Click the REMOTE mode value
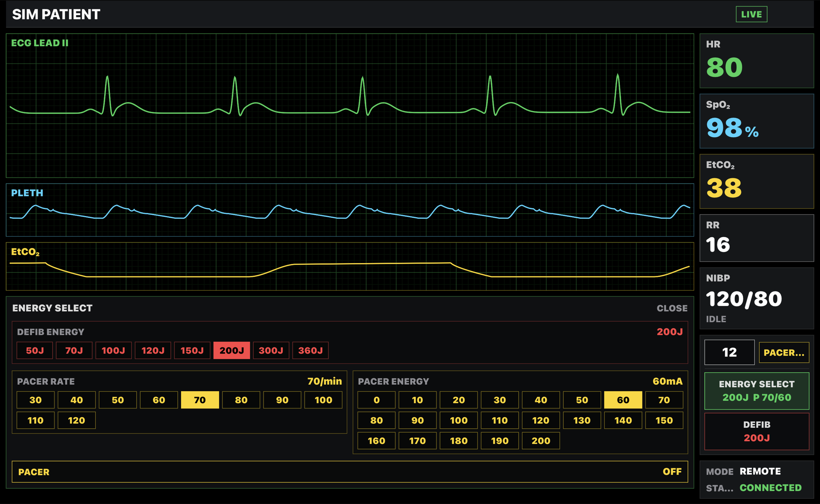This screenshot has height=504, width=820. pos(760,471)
